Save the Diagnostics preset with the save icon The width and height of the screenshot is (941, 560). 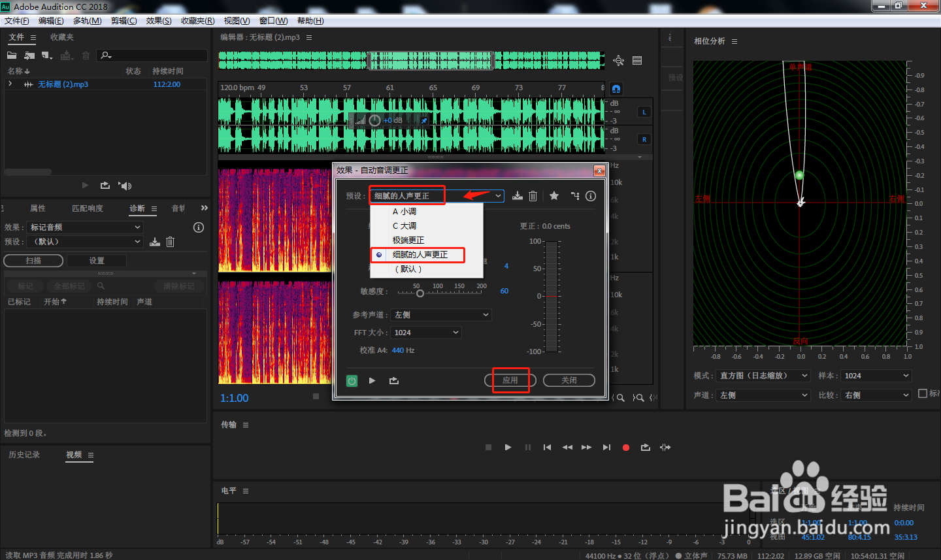click(x=155, y=242)
